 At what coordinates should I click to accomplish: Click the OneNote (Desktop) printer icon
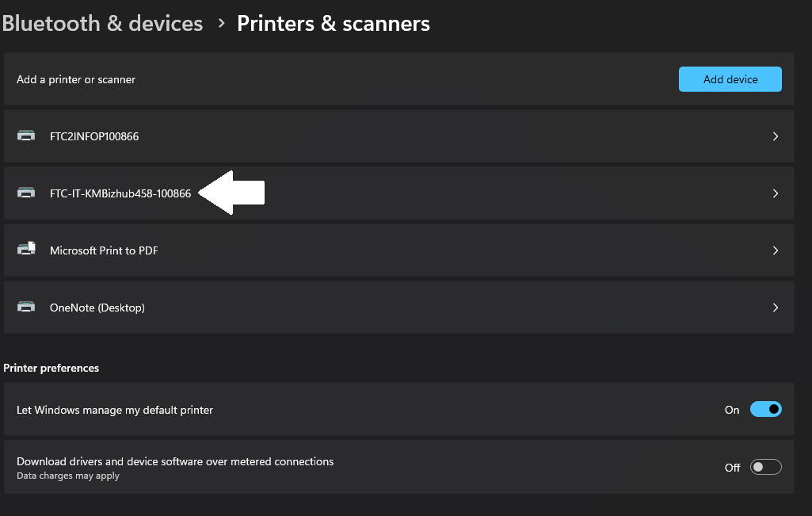26,308
